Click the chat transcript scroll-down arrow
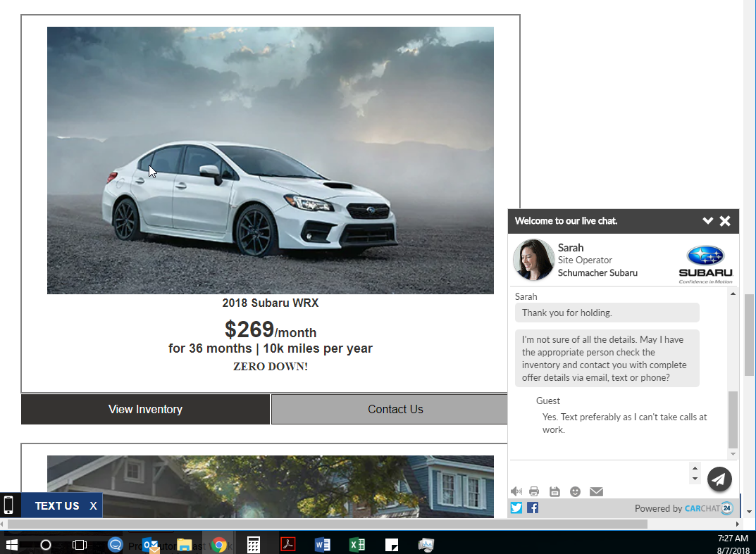The image size is (756, 554). [x=733, y=454]
